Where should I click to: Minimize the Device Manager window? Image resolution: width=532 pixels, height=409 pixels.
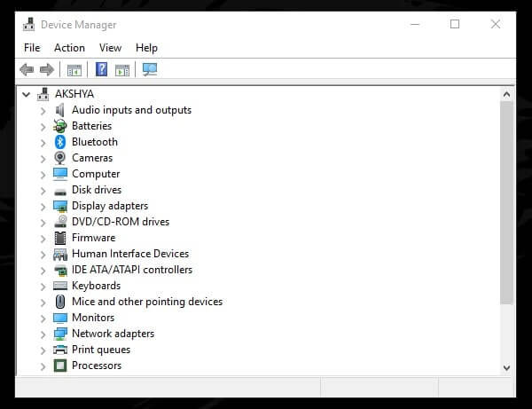415,25
